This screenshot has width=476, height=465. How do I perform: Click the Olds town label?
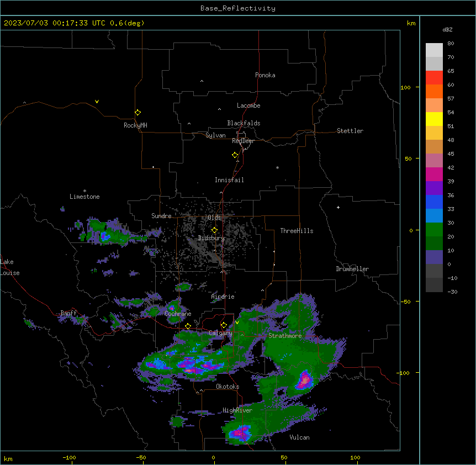point(214,218)
